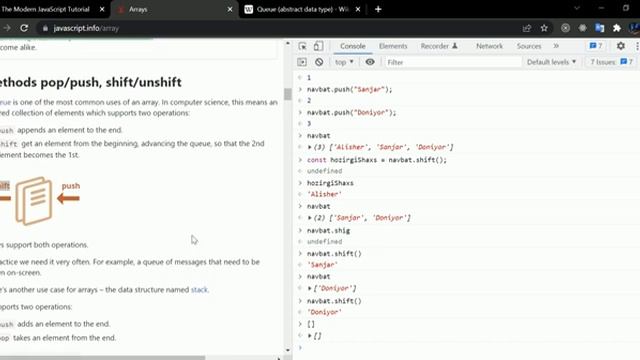640x360 pixels.
Task: Open the 7 Issues link in the console toolbar
Action: pos(611,62)
